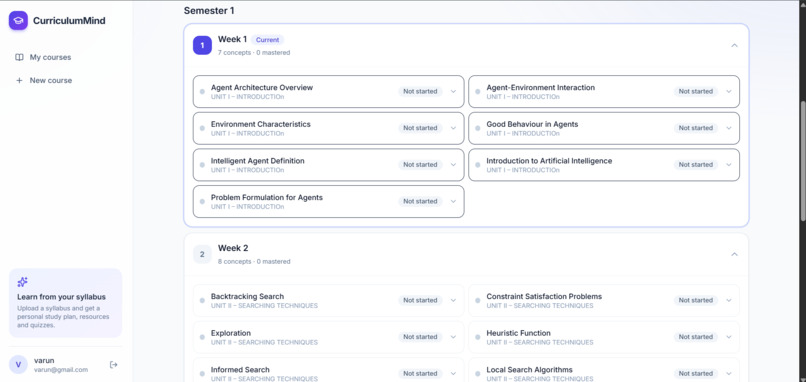Viewport: 806px width, 382px height.
Task: Expand Intelligent Agent Definition chevron
Action: pyautogui.click(x=453, y=165)
